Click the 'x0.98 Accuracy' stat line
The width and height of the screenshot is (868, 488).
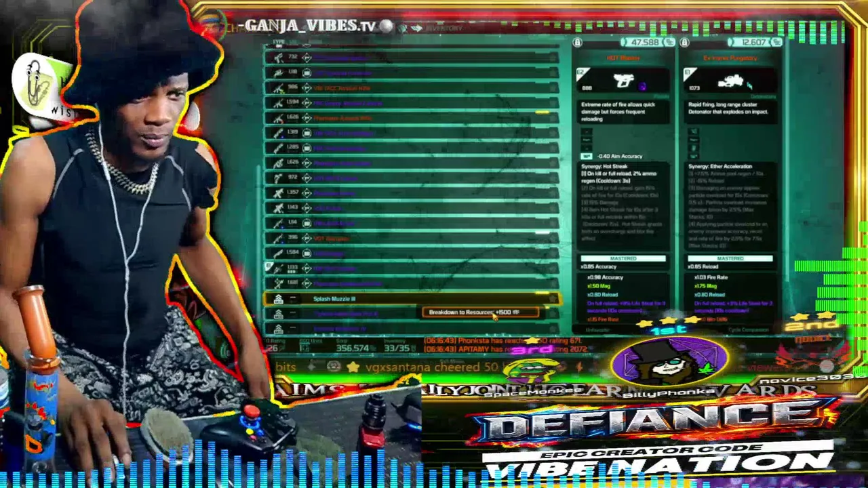[605, 277]
